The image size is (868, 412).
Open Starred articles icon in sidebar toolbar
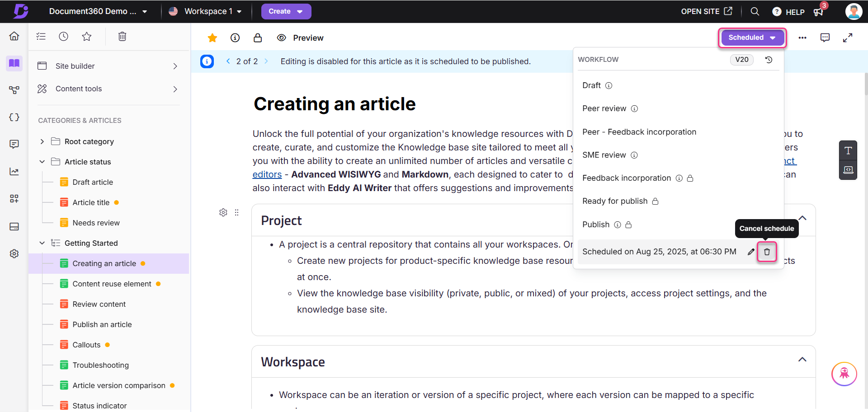click(x=87, y=36)
